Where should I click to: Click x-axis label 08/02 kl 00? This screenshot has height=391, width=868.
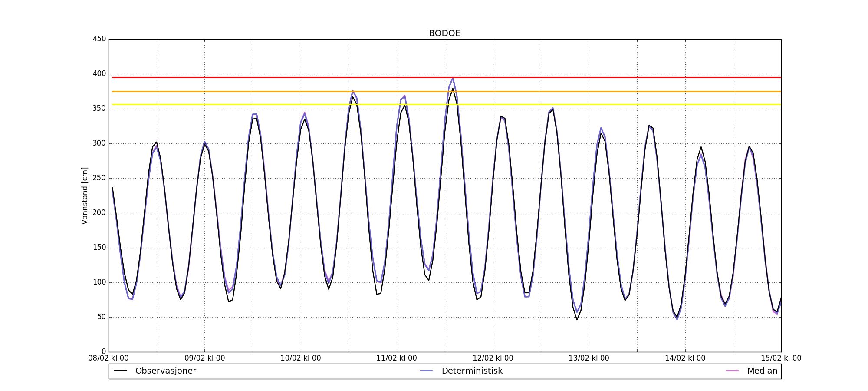click(x=108, y=358)
